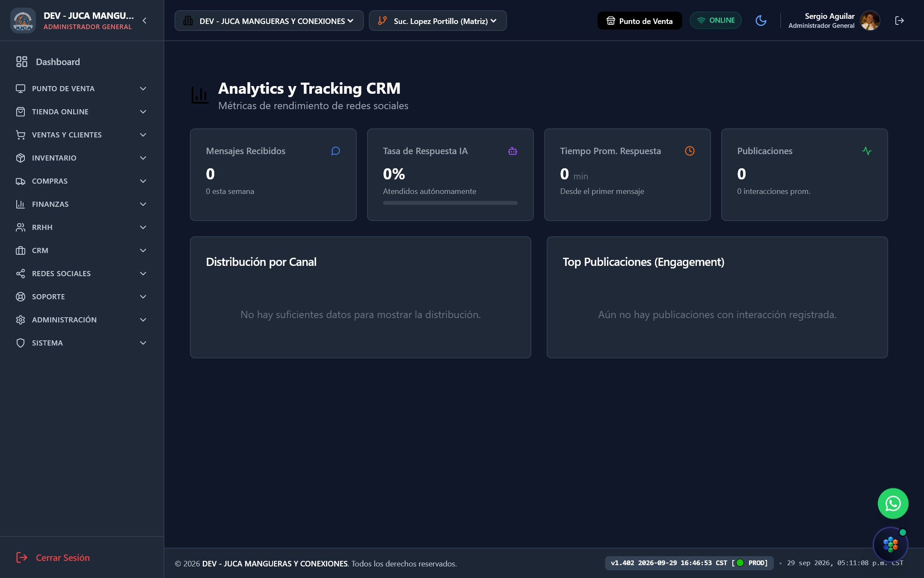Click the shopping bag icon for TIENDA ONLINE
The height and width of the screenshot is (578, 924).
click(x=21, y=112)
